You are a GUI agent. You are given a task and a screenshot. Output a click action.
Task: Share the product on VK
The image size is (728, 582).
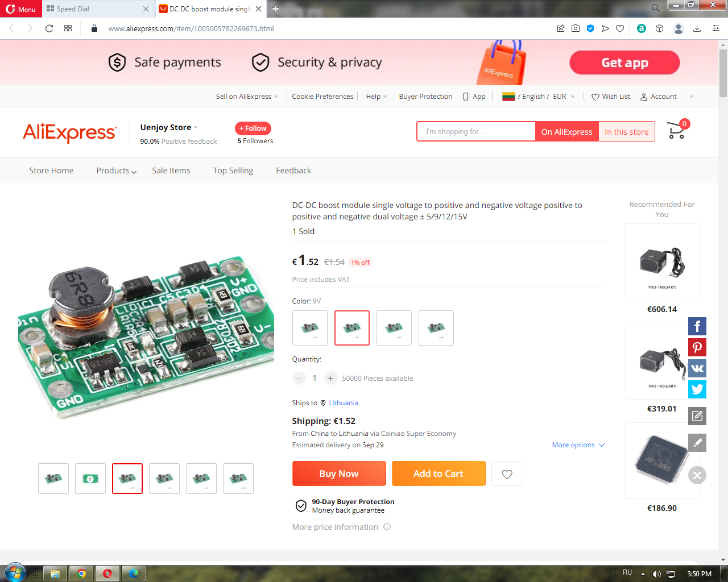697,368
